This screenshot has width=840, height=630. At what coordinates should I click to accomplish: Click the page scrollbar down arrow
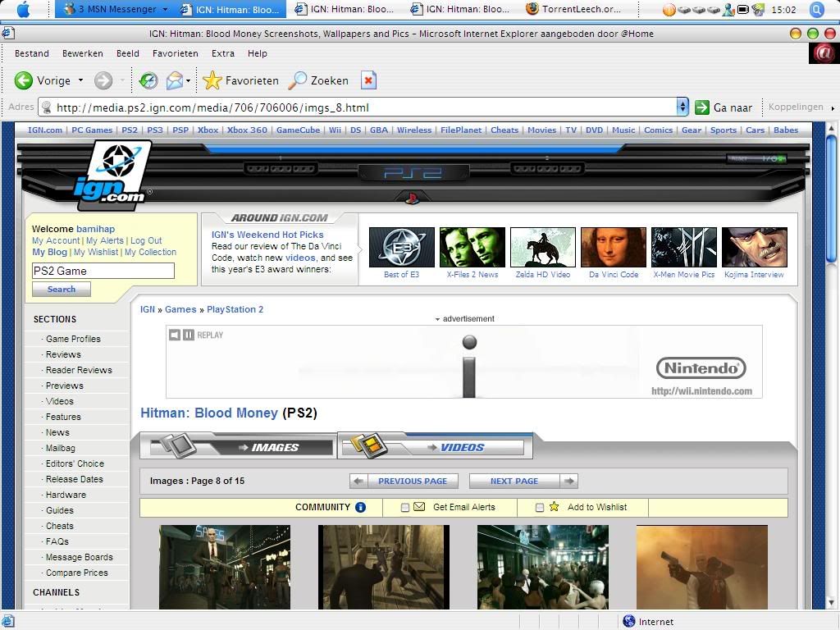point(831,603)
